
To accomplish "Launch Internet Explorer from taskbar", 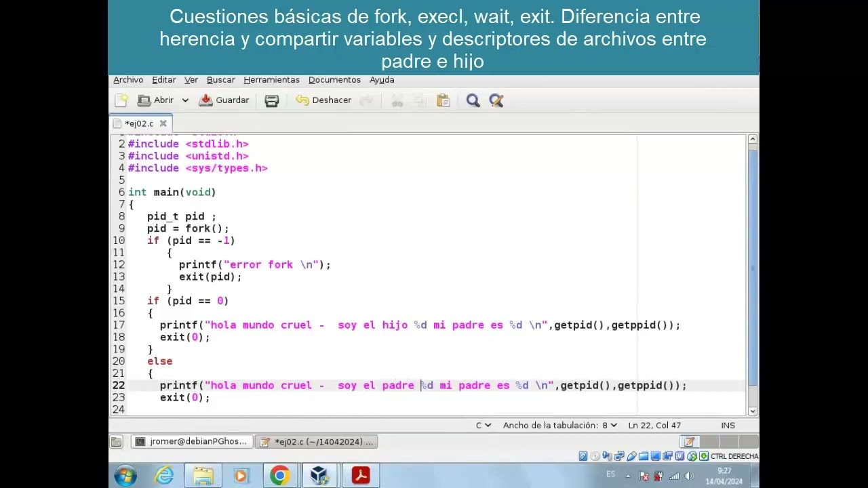I will pos(164,476).
